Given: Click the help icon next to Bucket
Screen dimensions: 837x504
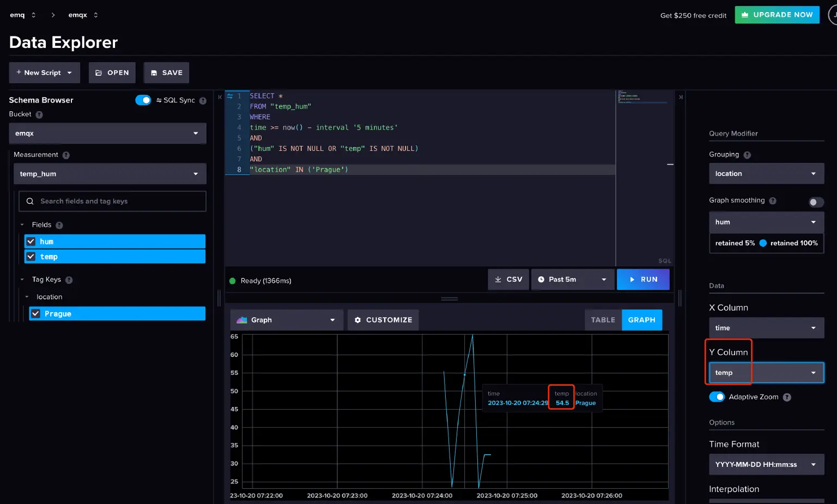Looking at the screenshot, I should (39, 114).
